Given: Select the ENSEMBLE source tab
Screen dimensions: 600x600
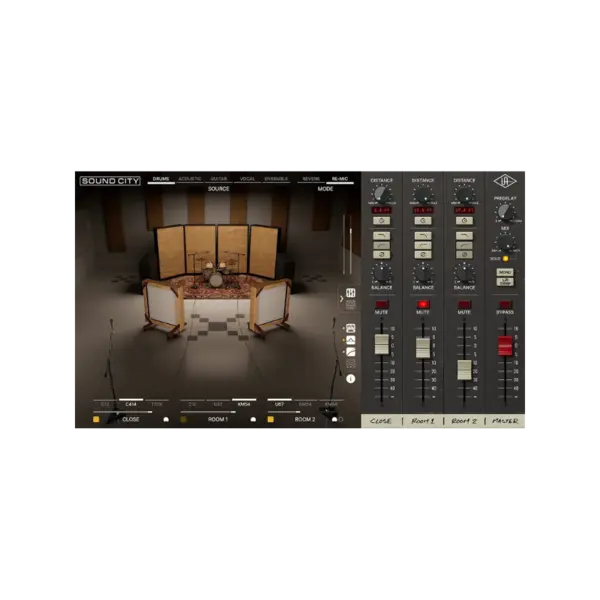Looking at the screenshot, I should pos(276,179).
